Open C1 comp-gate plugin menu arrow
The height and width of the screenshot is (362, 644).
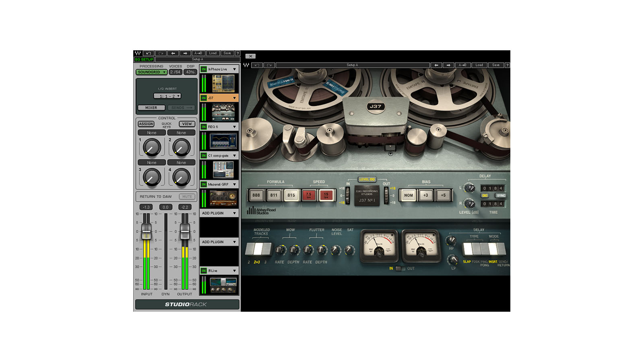[x=234, y=155]
